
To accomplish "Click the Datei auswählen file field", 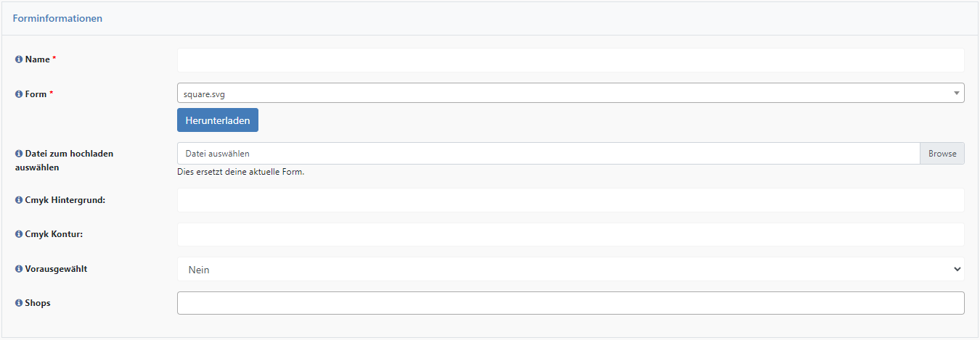I will (x=549, y=154).
